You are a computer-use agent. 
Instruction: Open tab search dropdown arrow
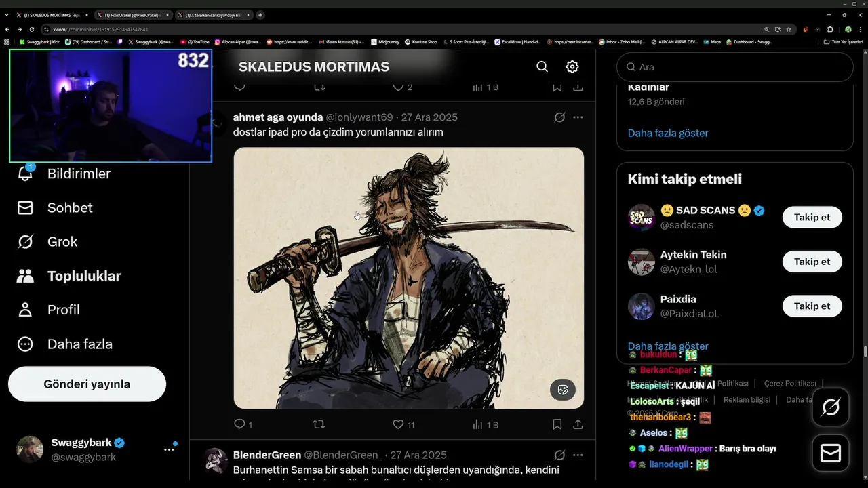tap(7, 15)
